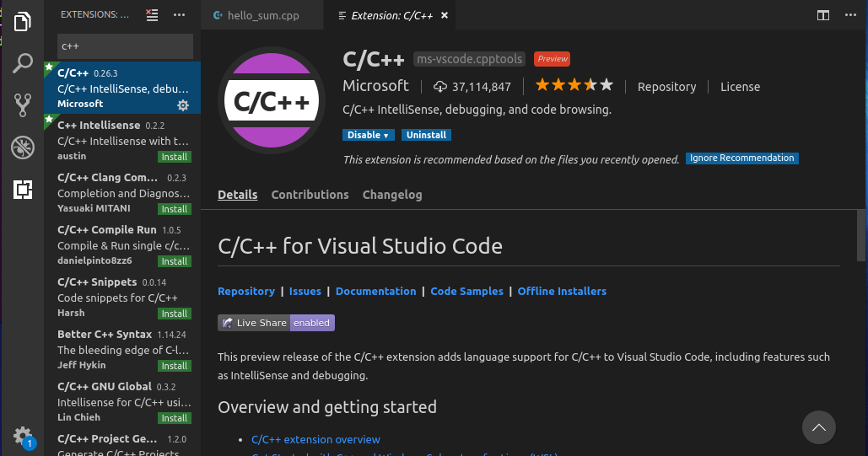Open the Documentation link

(x=376, y=291)
